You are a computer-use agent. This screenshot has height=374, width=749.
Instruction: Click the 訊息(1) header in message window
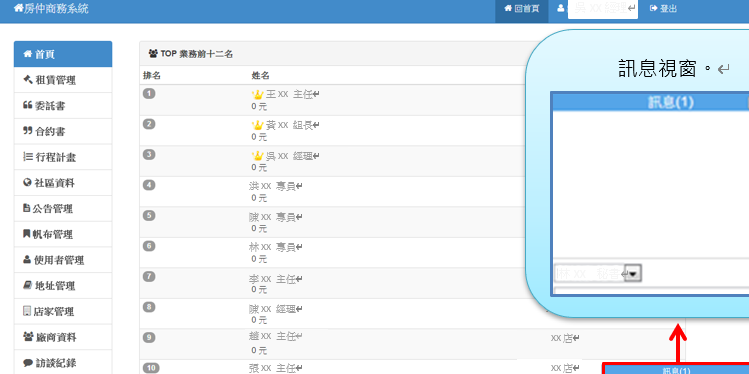(x=670, y=102)
